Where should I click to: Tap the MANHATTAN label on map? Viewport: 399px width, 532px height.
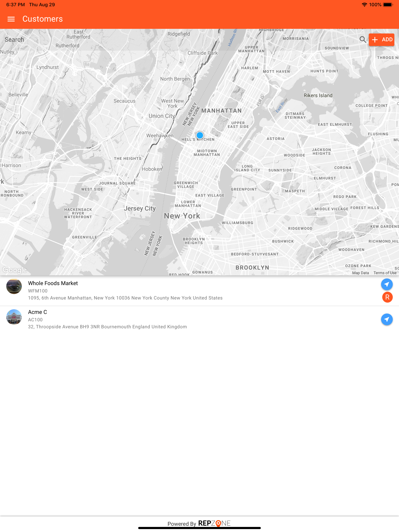[221, 111]
